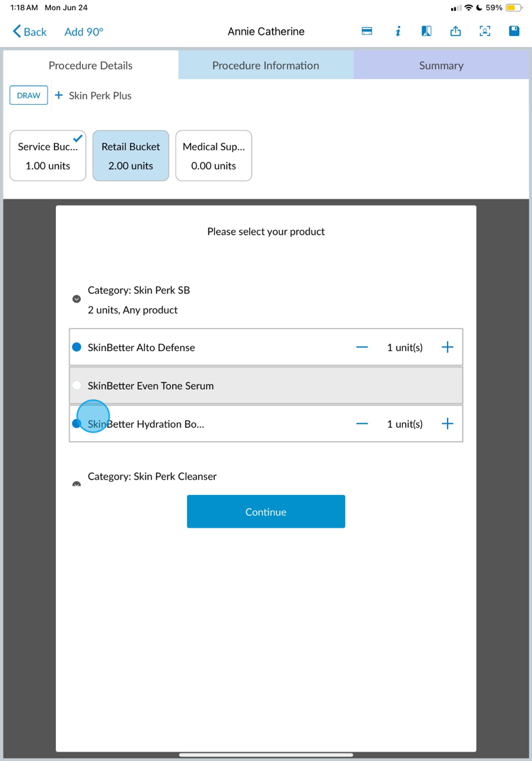Screen dimensions: 532x761
Task: Switch to Procedure Information tab
Action: coord(266,65)
